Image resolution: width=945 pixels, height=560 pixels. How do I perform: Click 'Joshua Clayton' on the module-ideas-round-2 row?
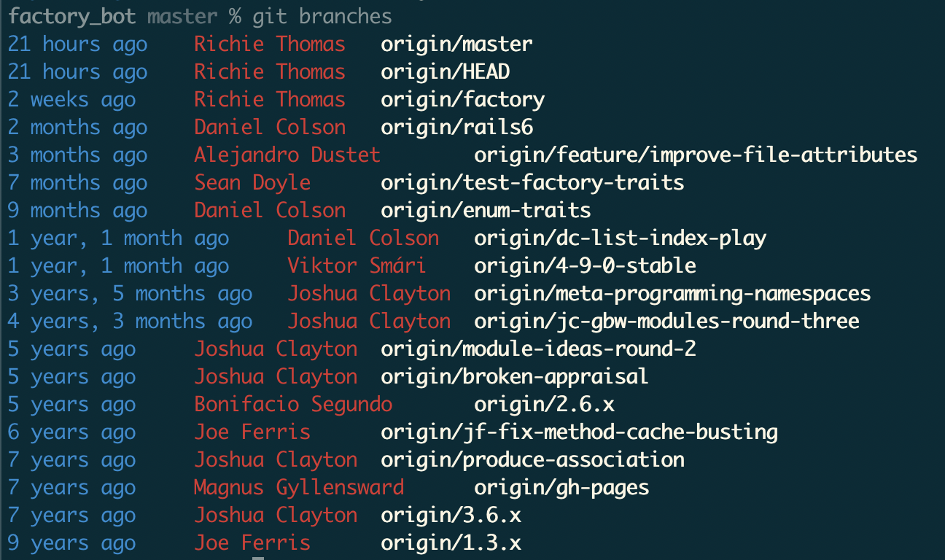tap(276, 349)
